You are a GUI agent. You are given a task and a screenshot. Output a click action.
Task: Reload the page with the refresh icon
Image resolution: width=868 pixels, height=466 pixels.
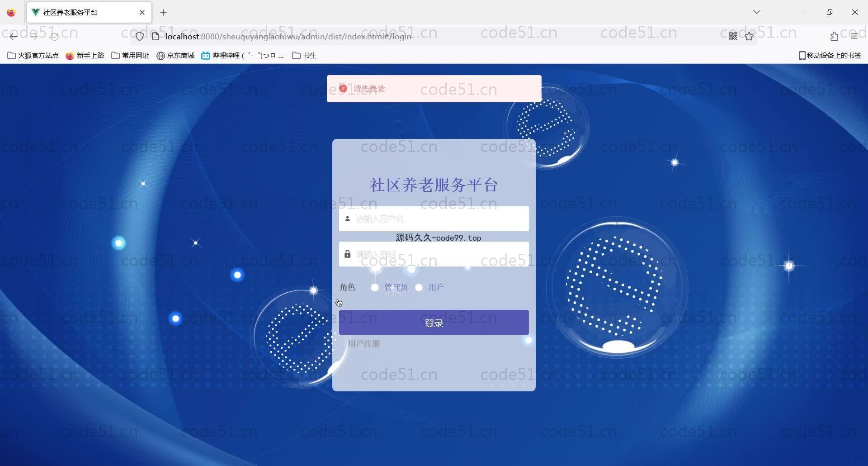tap(55, 36)
